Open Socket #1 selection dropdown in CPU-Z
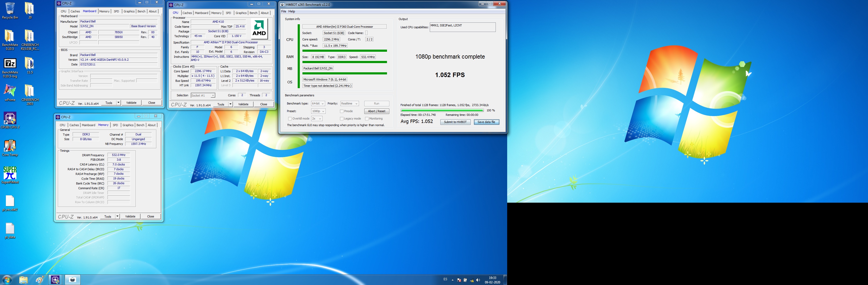Image resolution: width=868 pixels, height=285 pixels. [x=203, y=96]
